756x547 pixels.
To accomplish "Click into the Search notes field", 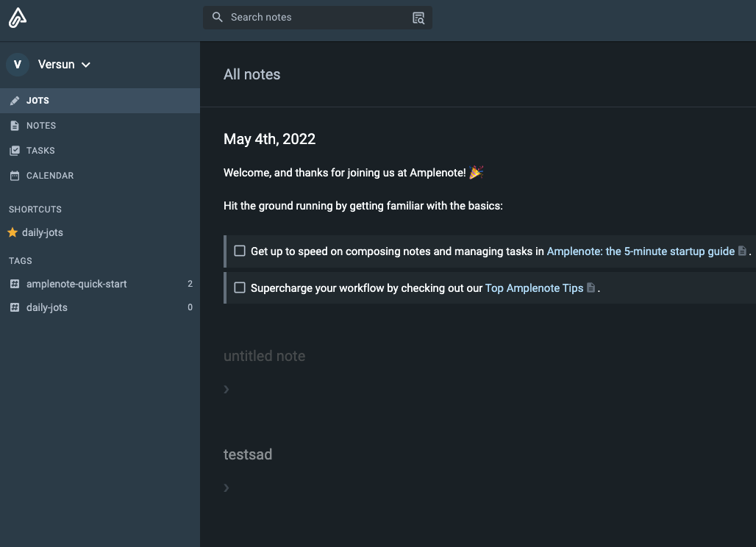I will [316, 18].
